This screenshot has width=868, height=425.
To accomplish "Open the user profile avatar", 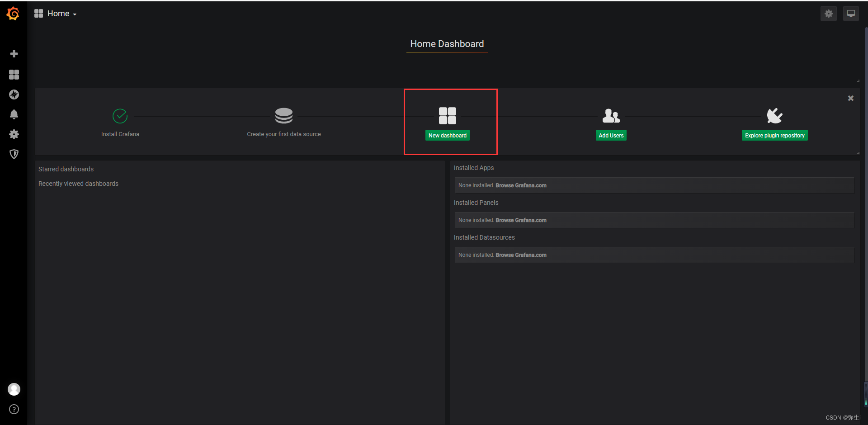I will (x=14, y=389).
